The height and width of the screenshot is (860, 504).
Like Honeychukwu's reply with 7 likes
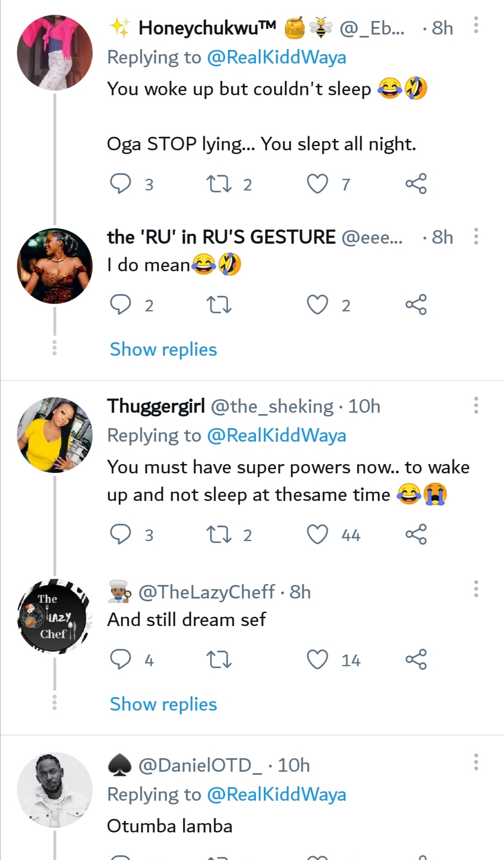[318, 183]
